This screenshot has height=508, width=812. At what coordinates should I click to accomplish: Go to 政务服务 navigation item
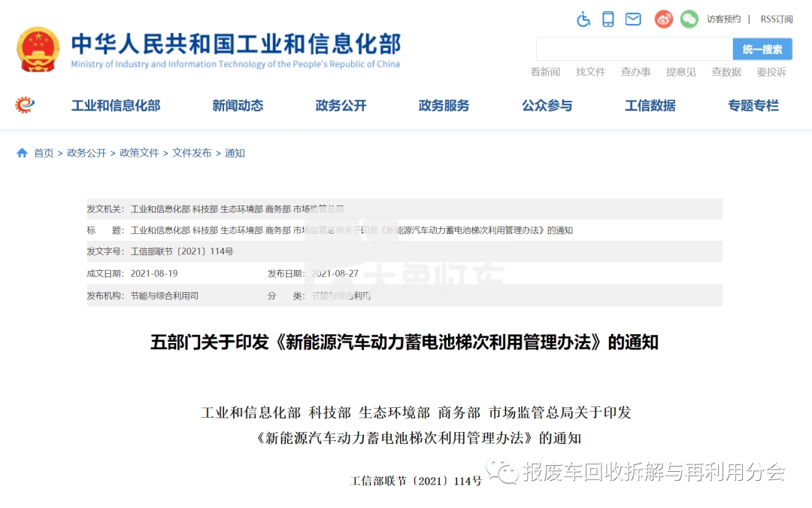tap(444, 106)
